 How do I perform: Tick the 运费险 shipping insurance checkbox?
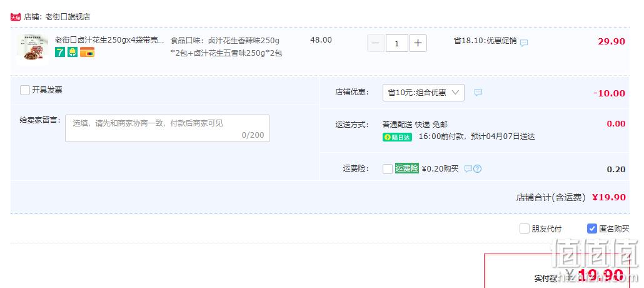point(388,168)
